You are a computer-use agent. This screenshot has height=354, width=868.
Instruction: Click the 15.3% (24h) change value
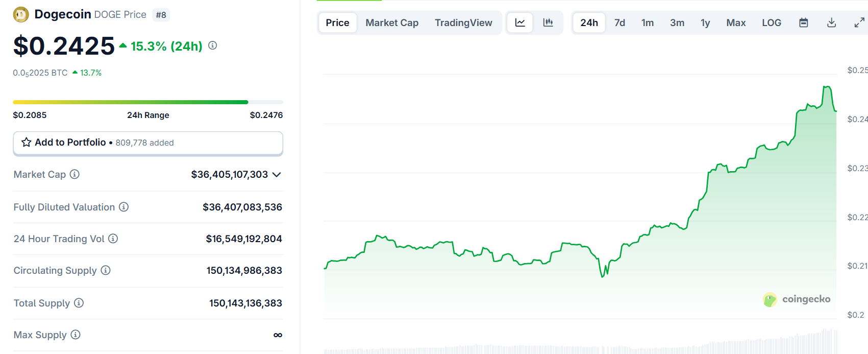pyautogui.click(x=166, y=46)
